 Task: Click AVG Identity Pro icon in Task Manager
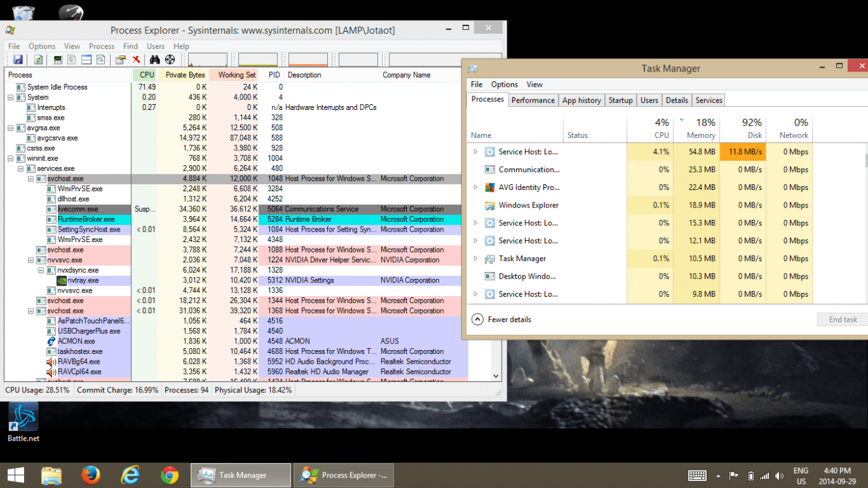click(x=490, y=187)
